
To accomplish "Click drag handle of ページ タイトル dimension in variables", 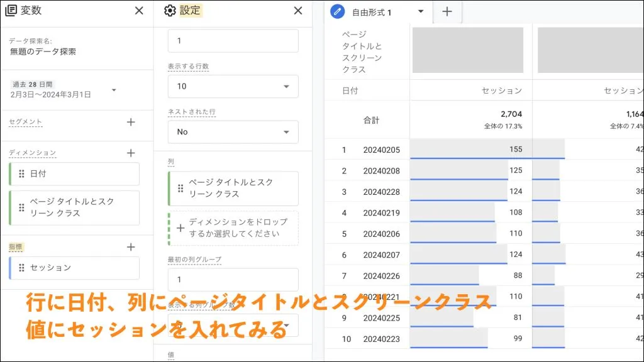I will pos(21,207).
